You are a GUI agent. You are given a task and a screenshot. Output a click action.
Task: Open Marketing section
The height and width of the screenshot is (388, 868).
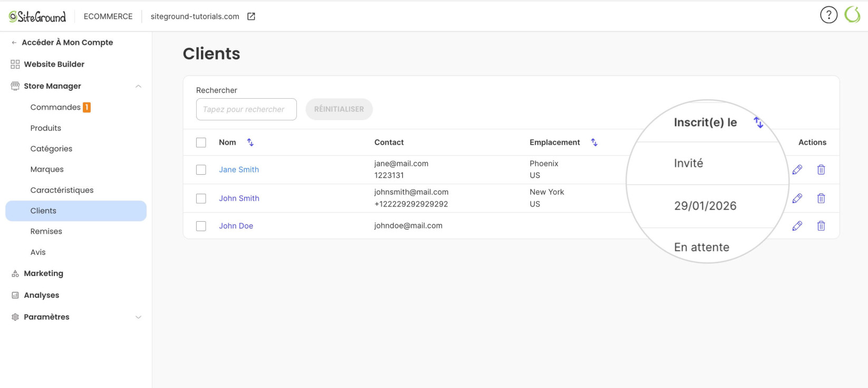43,273
